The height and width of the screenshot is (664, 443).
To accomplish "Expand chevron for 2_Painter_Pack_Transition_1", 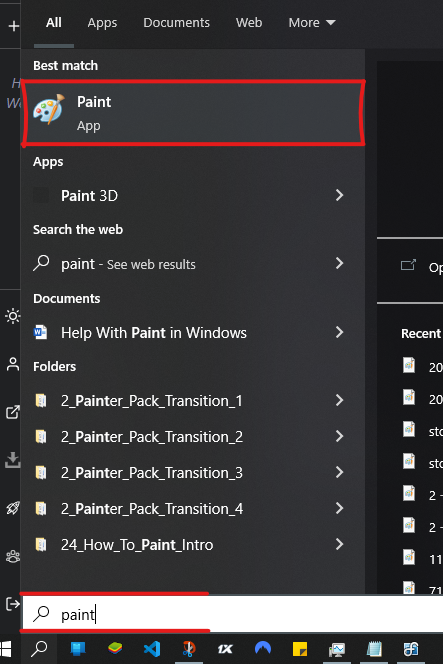I will point(339,400).
